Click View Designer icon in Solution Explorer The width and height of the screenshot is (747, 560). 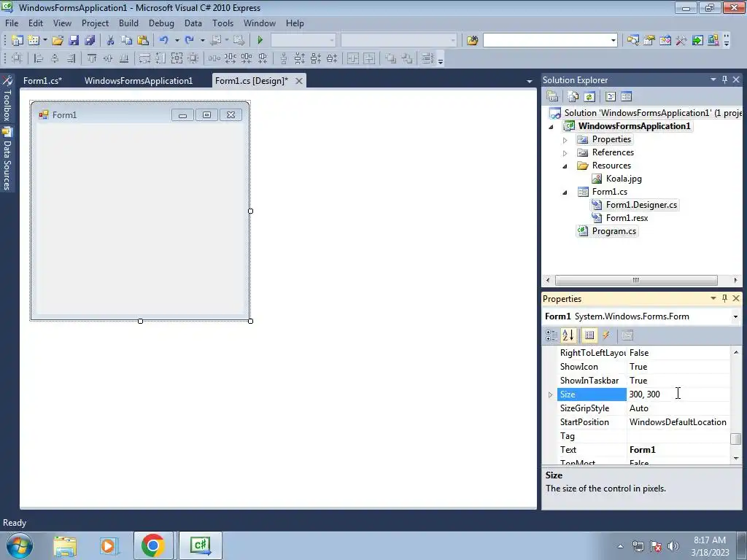pos(627,97)
